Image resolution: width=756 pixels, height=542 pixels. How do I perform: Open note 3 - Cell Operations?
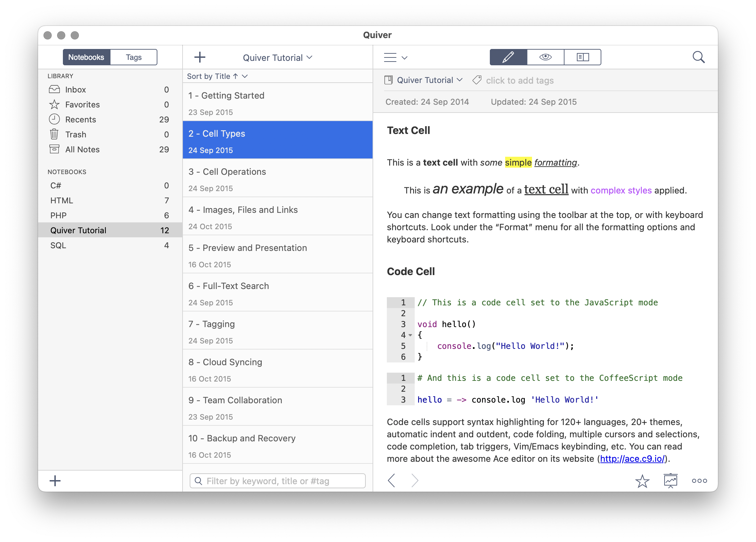click(278, 178)
